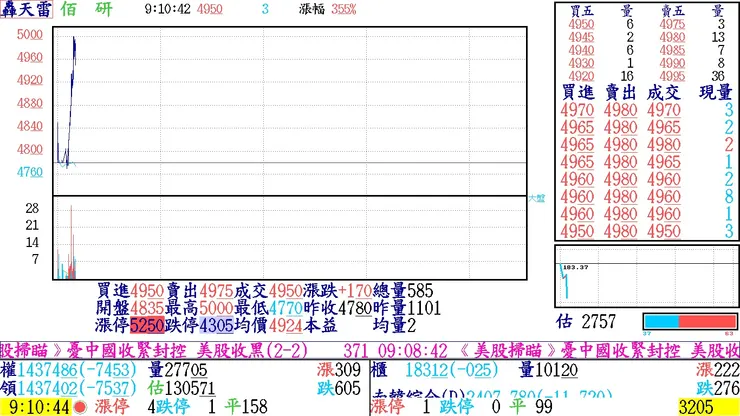Click the 買五 column header
The height and width of the screenshot is (416, 740).
pyautogui.click(x=581, y=11)
